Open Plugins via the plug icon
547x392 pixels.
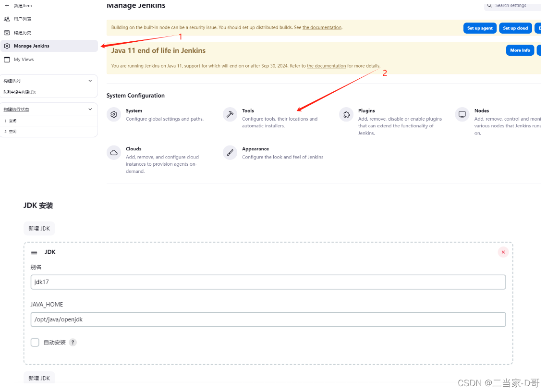point(346,114)
